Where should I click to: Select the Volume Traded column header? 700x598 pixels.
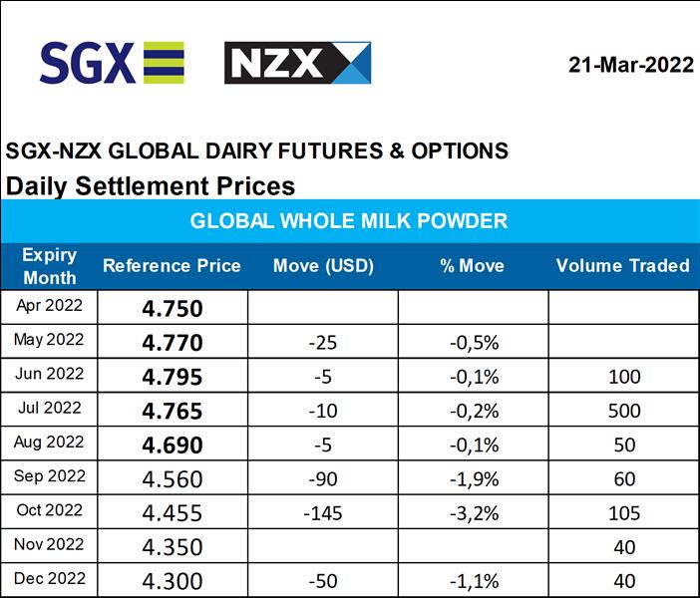pos(622,266)
